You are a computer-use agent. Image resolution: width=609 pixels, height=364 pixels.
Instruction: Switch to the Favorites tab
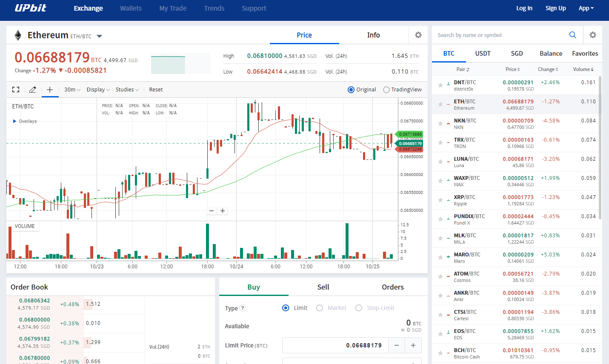coord(585,53)
